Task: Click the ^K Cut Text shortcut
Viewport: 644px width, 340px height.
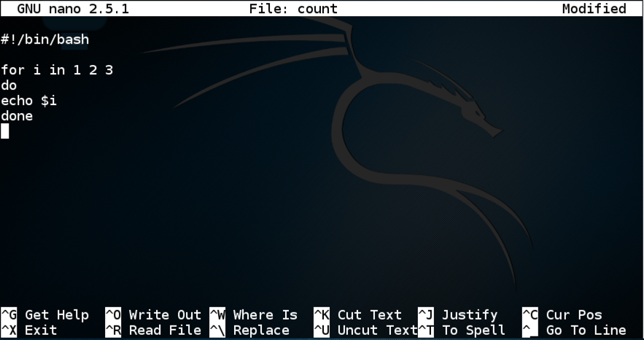Action: (357, 315)
